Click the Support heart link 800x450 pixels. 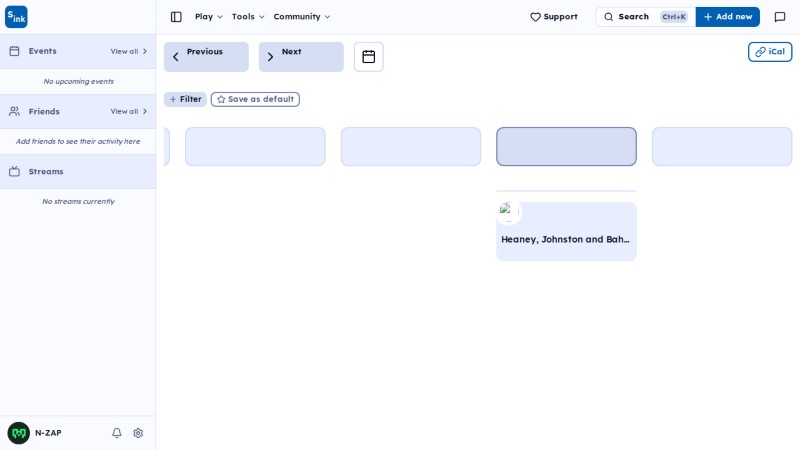click(554, 17)
